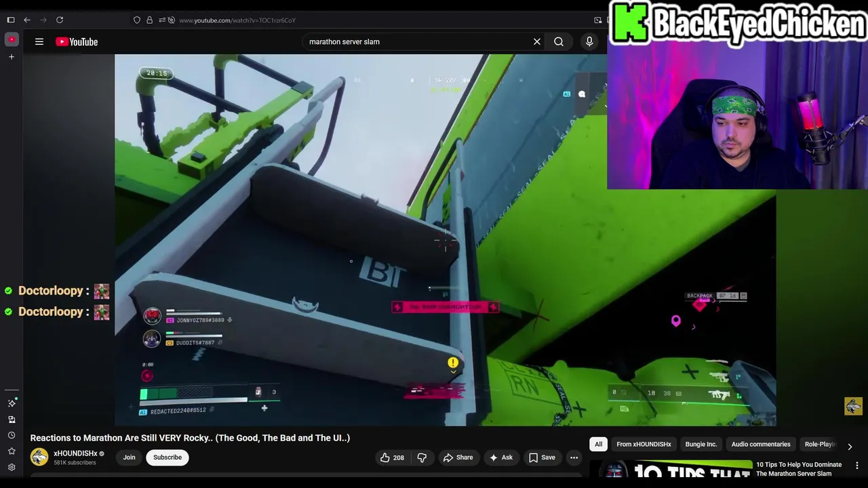Clear the search query with X
This screenshot has height=488, width=868.
(537, 42)
